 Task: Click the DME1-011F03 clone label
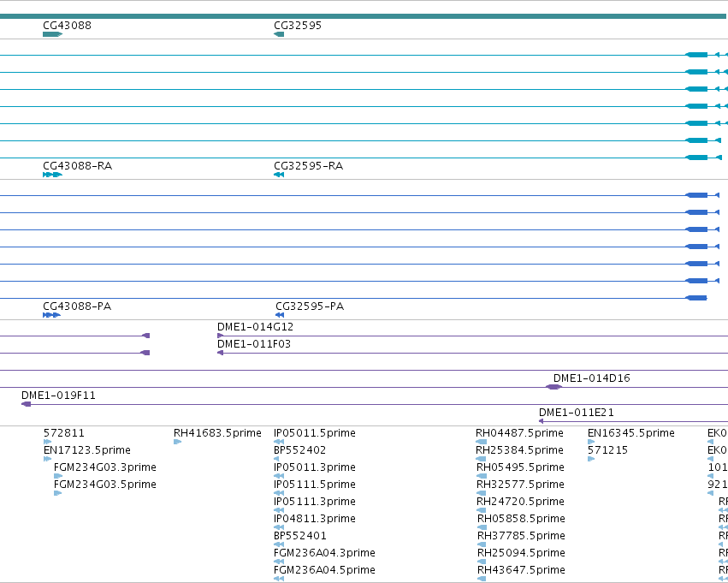tap(254, 344)
